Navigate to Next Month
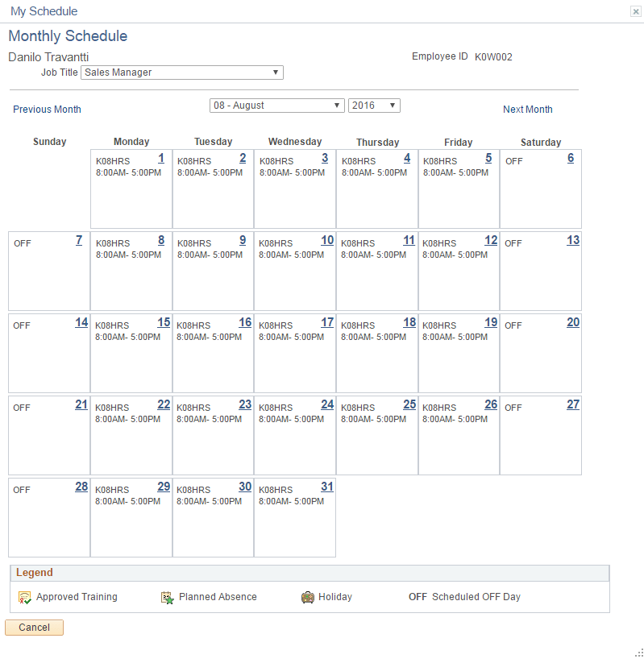The image size is (644, 659). 527,109
